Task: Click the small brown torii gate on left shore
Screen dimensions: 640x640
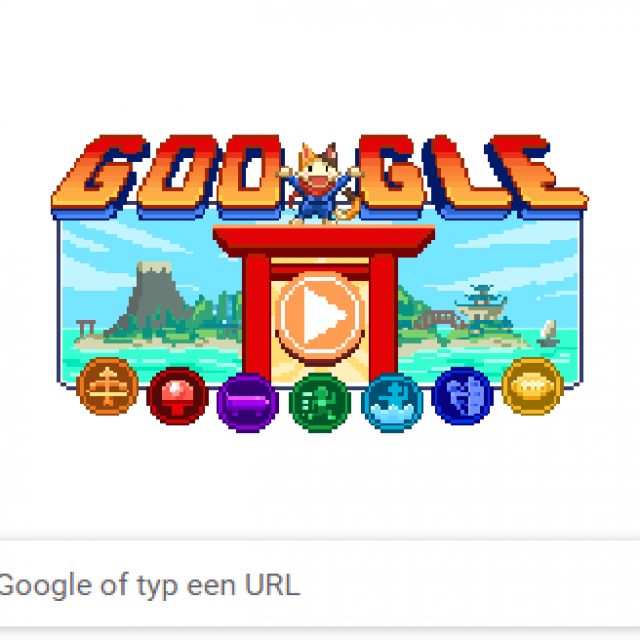Action: pos(86,328)
